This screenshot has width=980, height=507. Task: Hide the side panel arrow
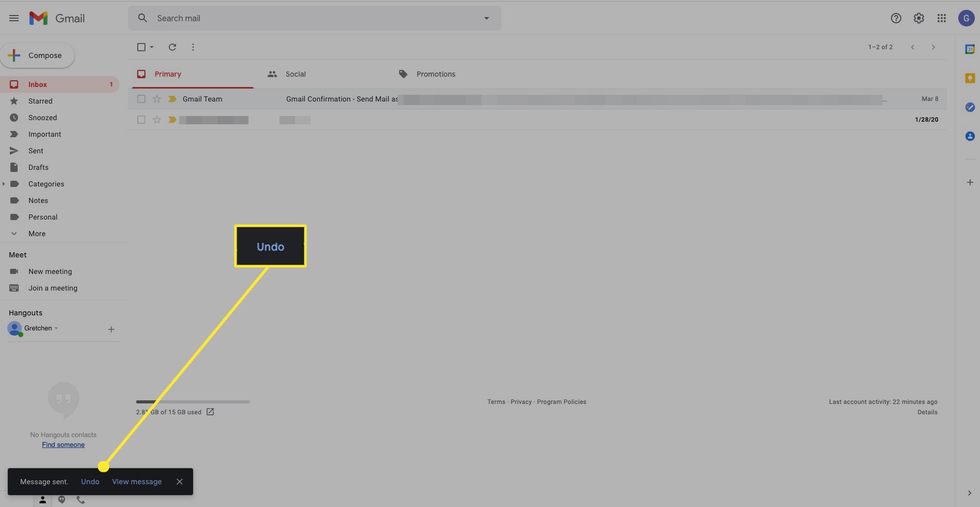969,493
